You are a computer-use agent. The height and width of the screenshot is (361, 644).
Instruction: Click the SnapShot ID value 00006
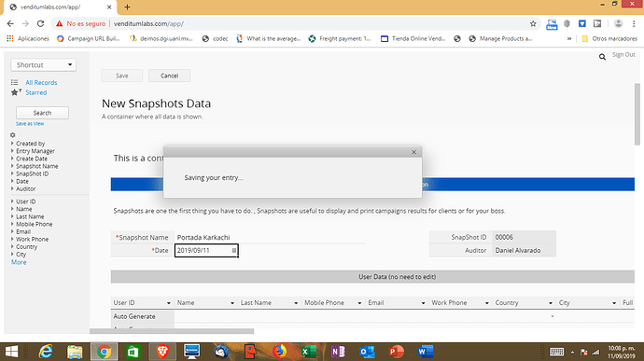525,237
